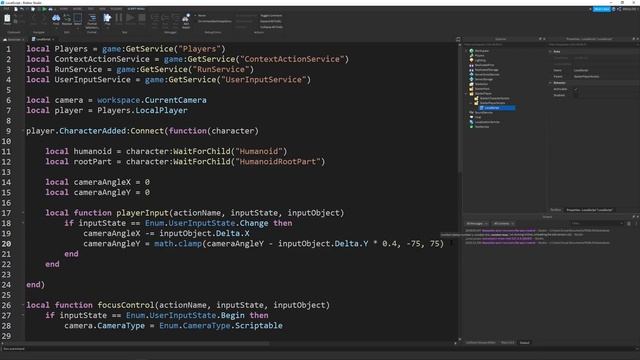This screenshot has width=640, height=360.
Task: Click Toggle Comment in Actions group
Action: tap(271, 16)
